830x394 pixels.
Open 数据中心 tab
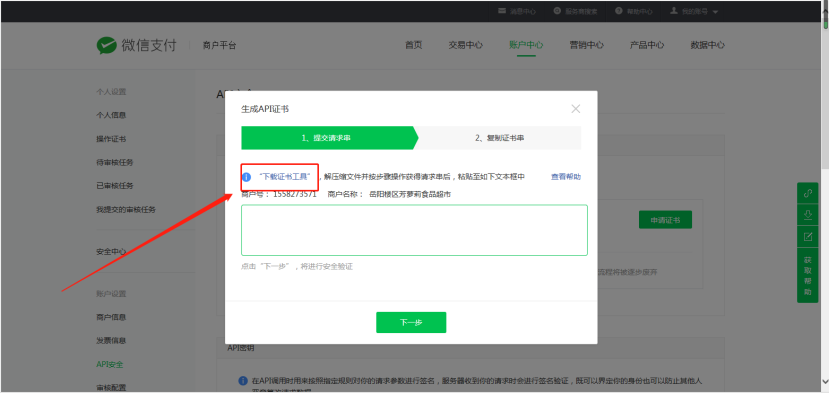[707, 45]
